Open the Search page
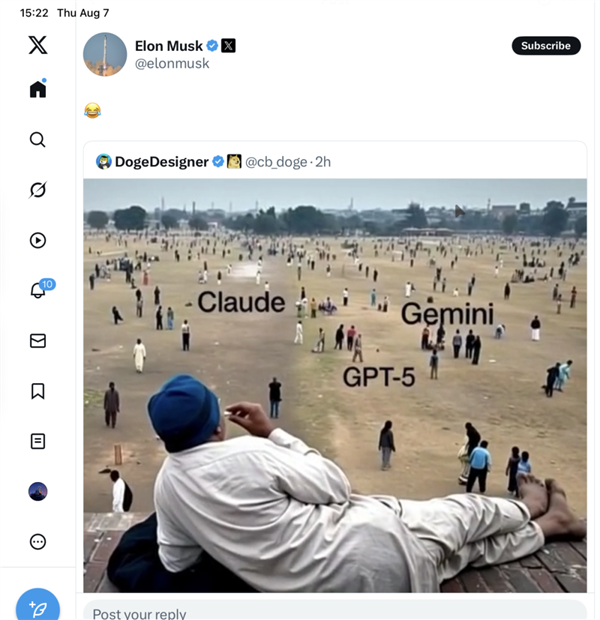This screenshot has width=600, height=620. tap(38, 140)
